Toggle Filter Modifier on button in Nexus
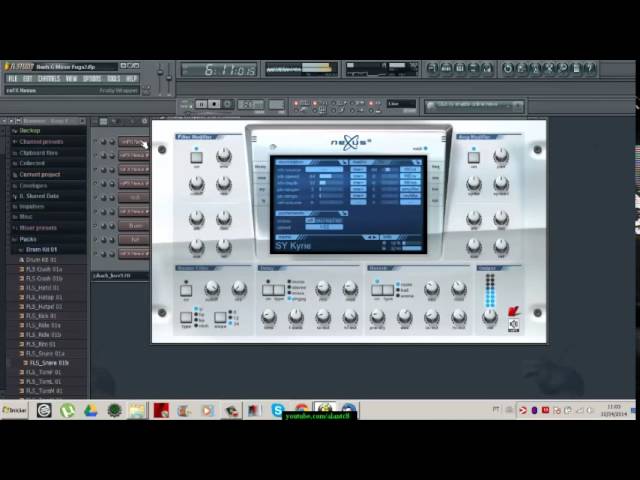 tap(196, 157)
